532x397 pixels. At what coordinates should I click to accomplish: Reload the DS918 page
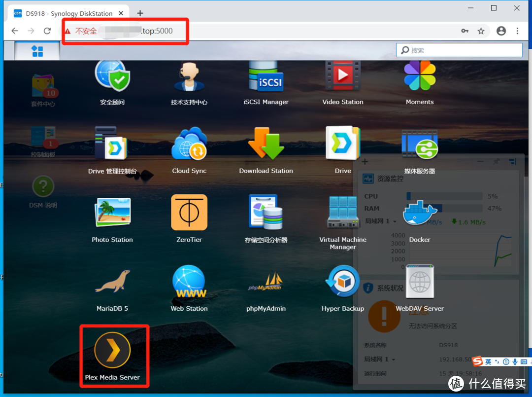pyautogui.click(x=47, y=31)
